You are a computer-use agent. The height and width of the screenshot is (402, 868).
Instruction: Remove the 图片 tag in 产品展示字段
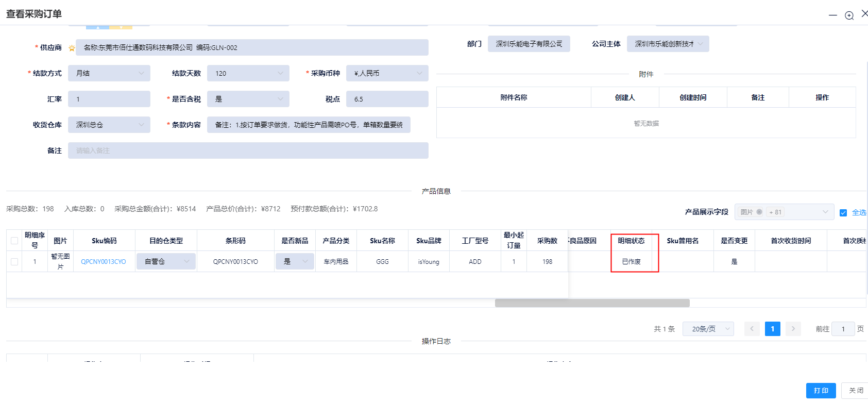coord(759,212)
